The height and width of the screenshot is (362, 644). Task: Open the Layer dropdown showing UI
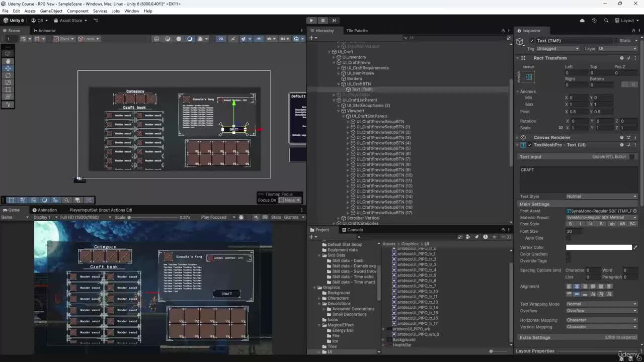(x=617, y=49)
